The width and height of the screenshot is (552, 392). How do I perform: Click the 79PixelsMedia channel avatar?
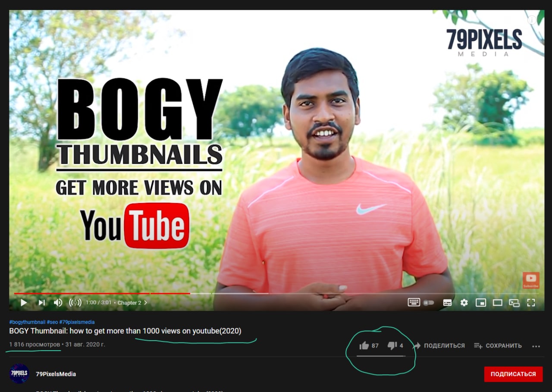tap(19, 373)
